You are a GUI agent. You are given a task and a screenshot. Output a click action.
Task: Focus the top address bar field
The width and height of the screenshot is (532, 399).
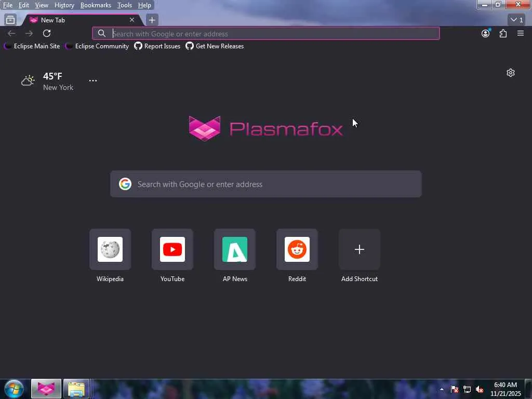[x=265, y=33]
